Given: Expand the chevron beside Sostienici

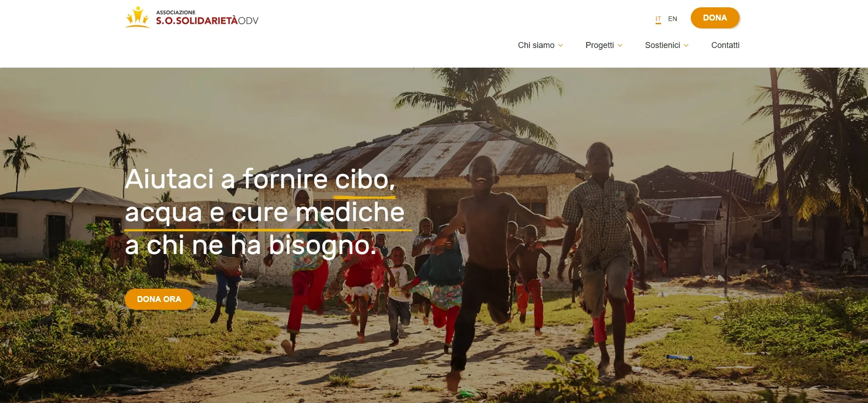Looking at the screenshot, I should 686,46.
